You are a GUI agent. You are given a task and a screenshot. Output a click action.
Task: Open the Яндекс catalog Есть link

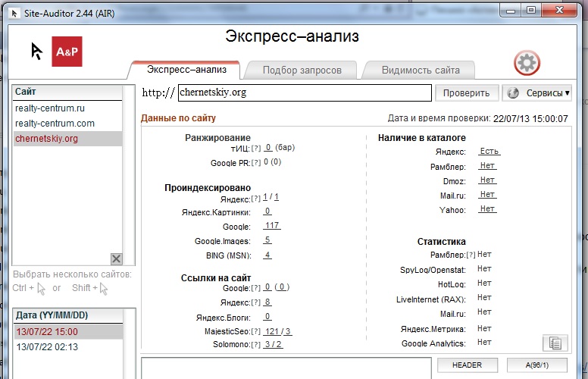coord(489,152)
